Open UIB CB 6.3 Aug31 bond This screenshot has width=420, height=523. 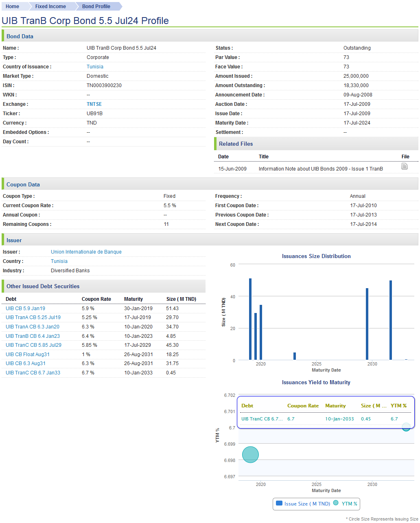pos(26,363)
